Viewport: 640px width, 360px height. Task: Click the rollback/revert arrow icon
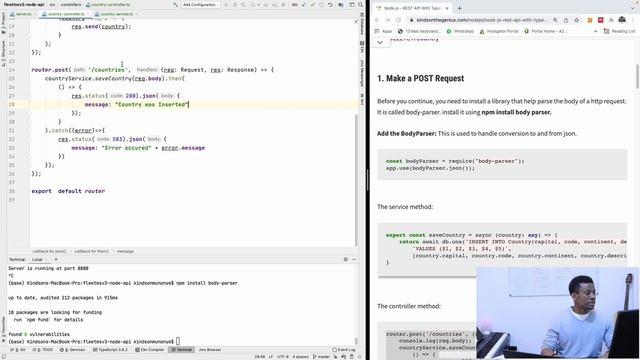tap(330, 4)
